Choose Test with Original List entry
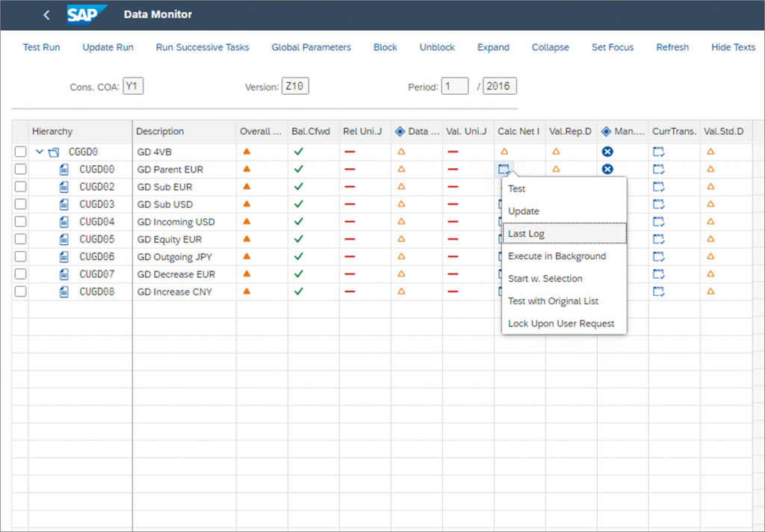This screenshot has width=765, height=532. 564,301
